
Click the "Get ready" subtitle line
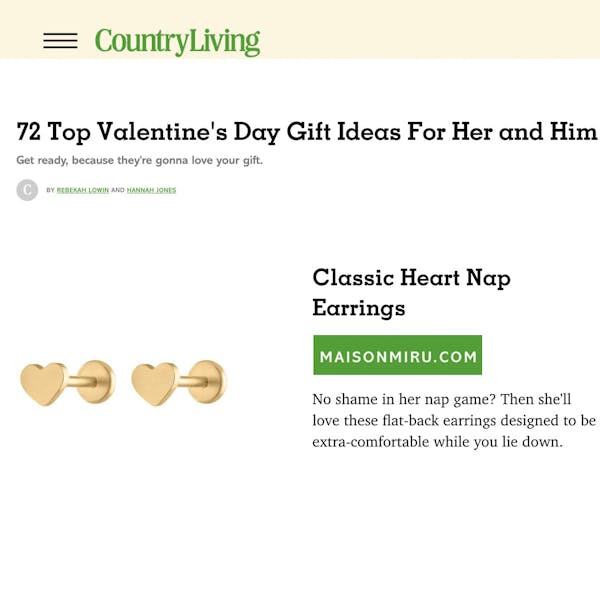[139, 160]
